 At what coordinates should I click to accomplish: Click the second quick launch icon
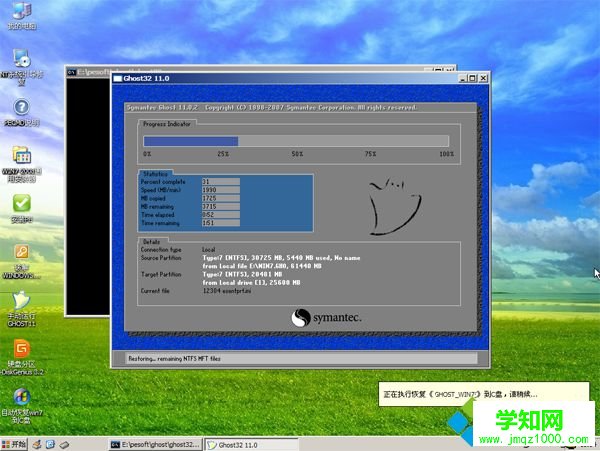tap(50, 444)
